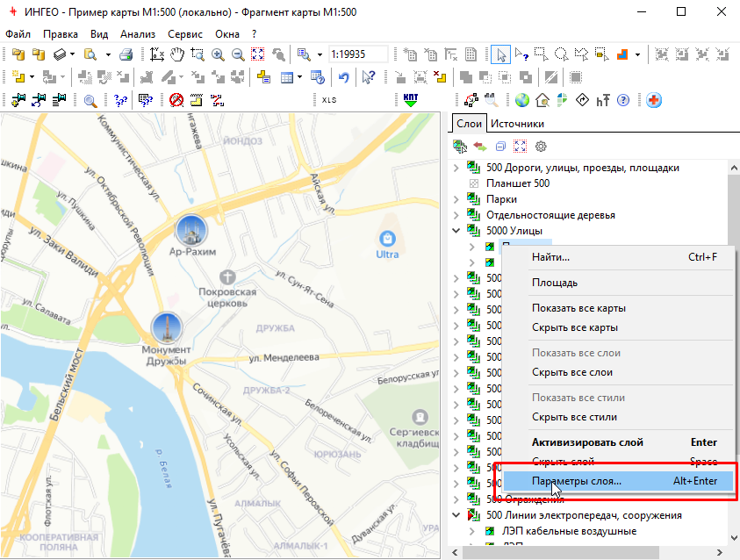Open the Правка menu
This screenshot has width=740, height=560.
(61, 34)
